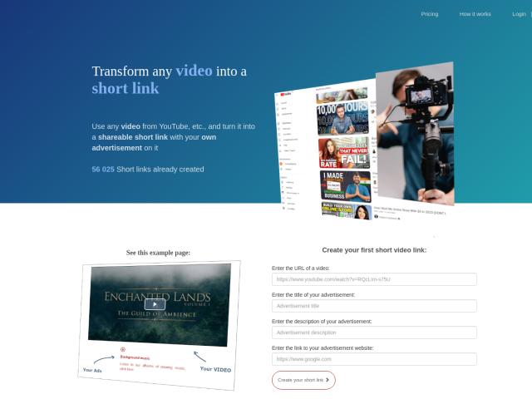Play the Enchanted Lands example video
This screenshot has height=399, width=532.
click(x=155, y=304)
